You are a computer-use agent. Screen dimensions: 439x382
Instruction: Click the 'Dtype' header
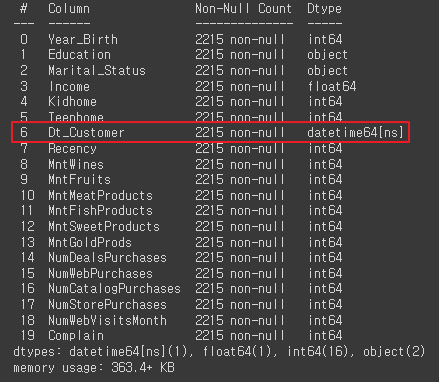(x=324, y=9)
